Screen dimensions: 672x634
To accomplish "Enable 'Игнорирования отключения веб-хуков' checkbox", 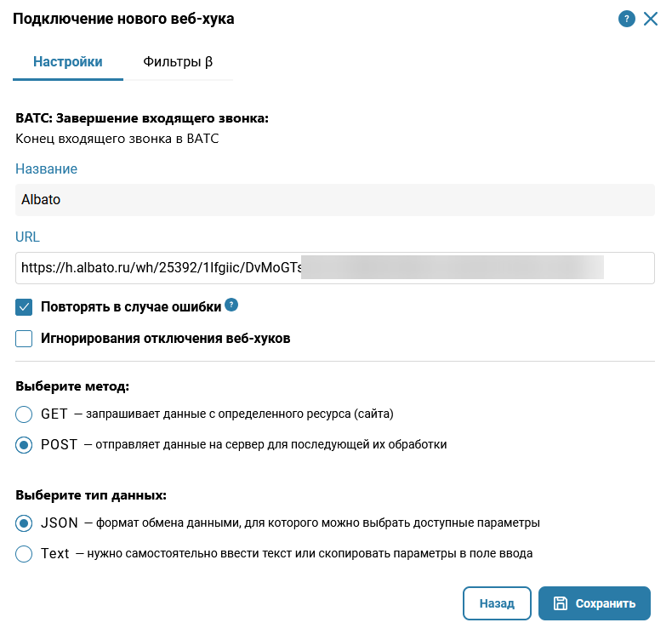I will 24,339.
